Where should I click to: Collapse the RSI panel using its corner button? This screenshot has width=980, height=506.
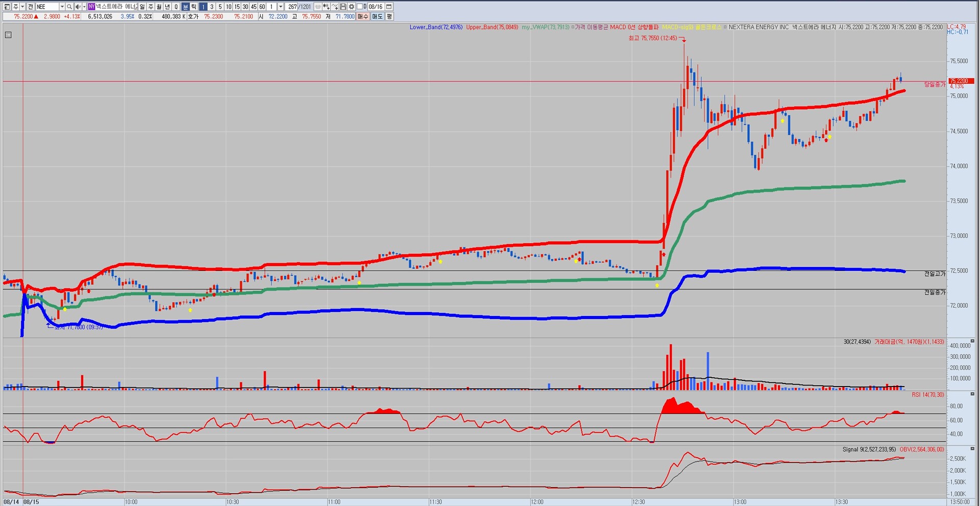972,394
